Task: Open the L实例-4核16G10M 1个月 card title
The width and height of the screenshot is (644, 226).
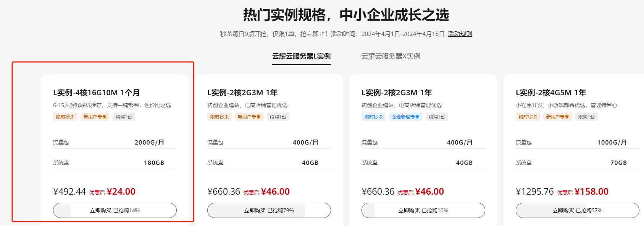Action: 97,93
